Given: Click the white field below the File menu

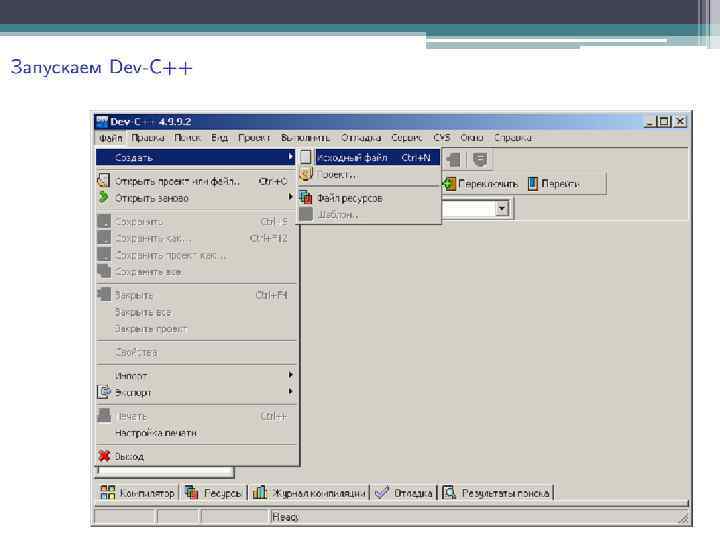Looking at the screenshot, I should pos(165,471).
